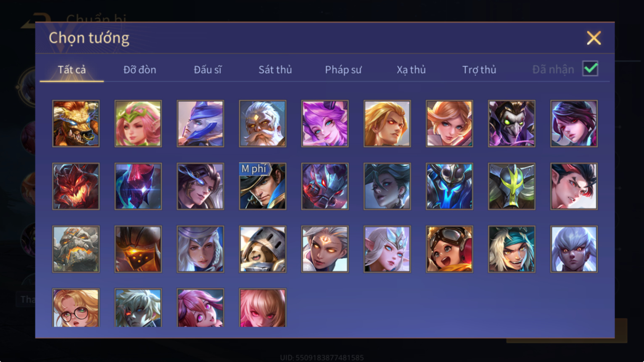
Task: Pick the sloth in knight helmet hero
Action: (263, 249)
